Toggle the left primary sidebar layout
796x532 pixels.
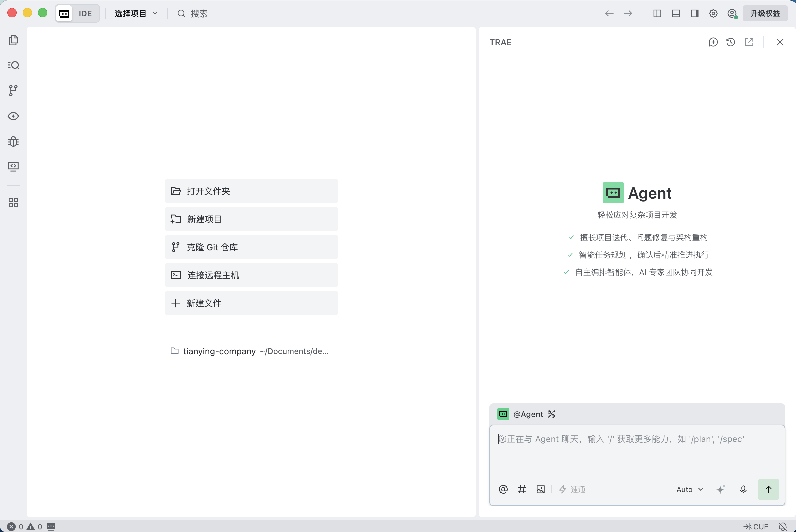tap(657, 14)
